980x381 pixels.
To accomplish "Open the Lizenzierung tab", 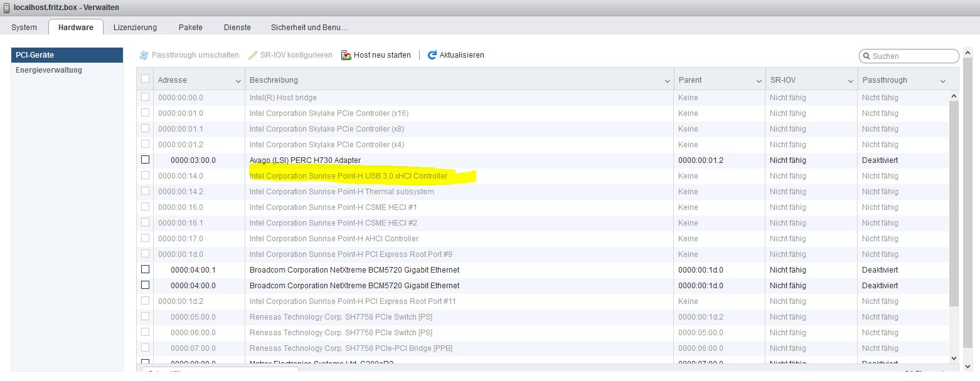I will click(135, 28).
